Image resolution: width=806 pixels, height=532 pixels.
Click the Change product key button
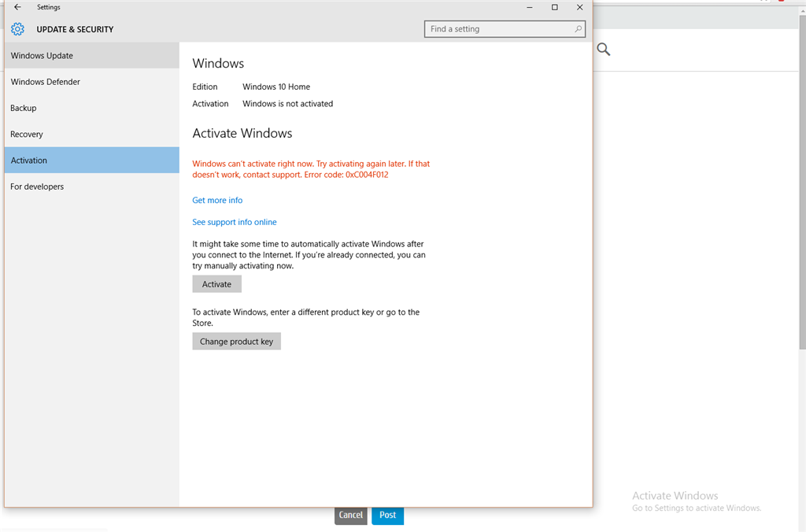236,342
